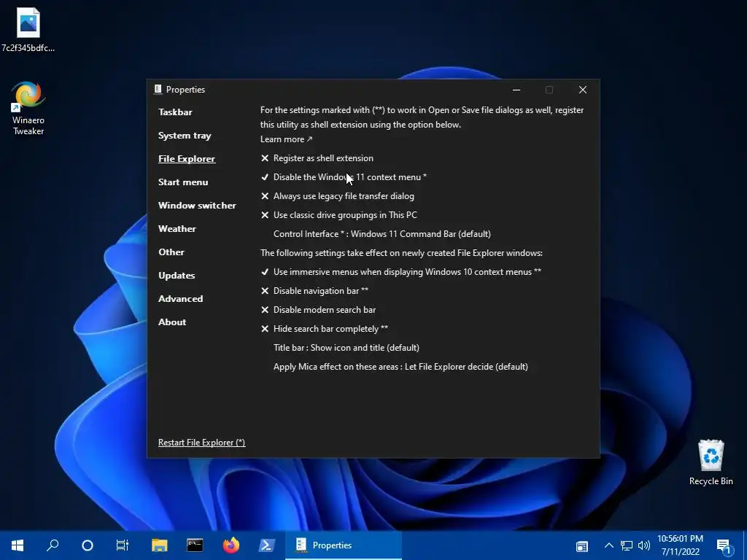The width and height of the screenshot is (747, 560).
Task: Open the network status tray icon
Action: click(627, 545)
